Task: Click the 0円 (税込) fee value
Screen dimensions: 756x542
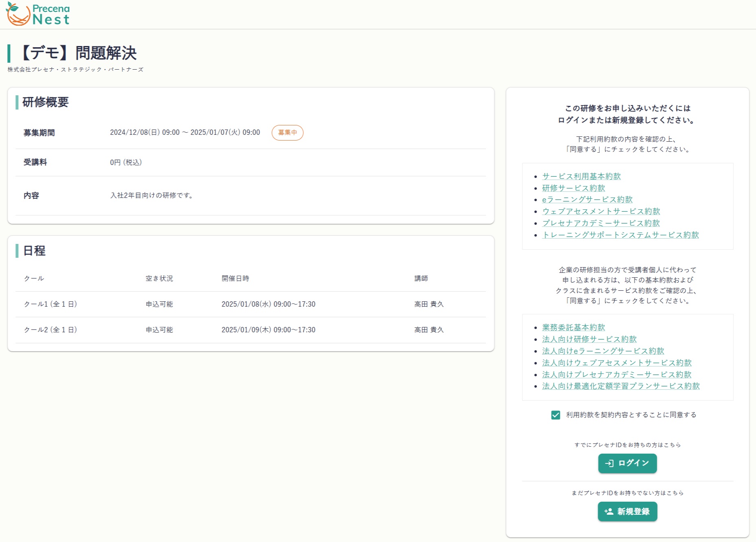Action: (x=126, y=162)
